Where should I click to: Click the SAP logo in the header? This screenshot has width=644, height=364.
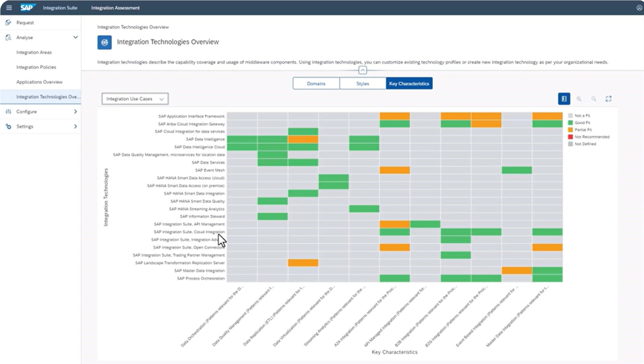tap(28, 7)
